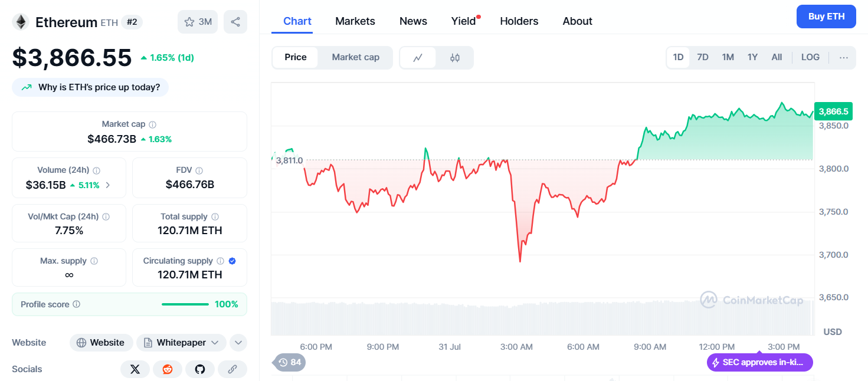The image size is (868, 381).
Task: Toggle chart to Price view
Action: pyautogui.click(x=296, y=57)
